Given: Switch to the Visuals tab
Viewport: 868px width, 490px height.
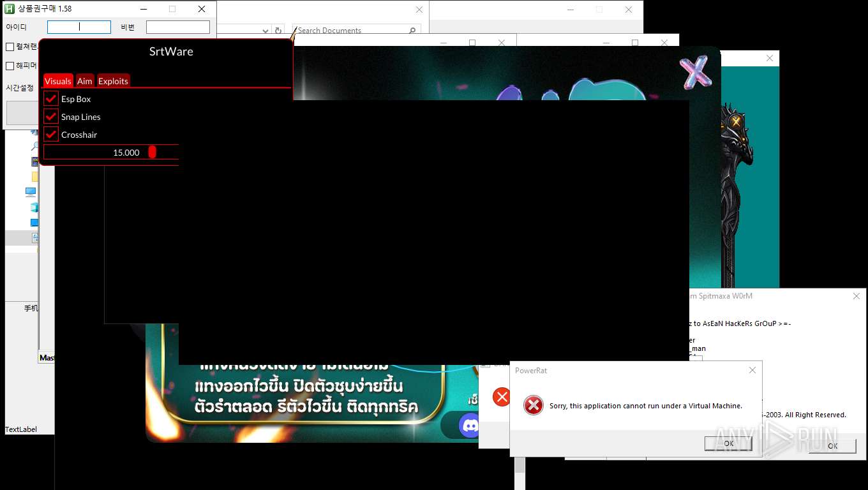Looking at the screenshot, I should pyautogui.click(x=58, y=81).
